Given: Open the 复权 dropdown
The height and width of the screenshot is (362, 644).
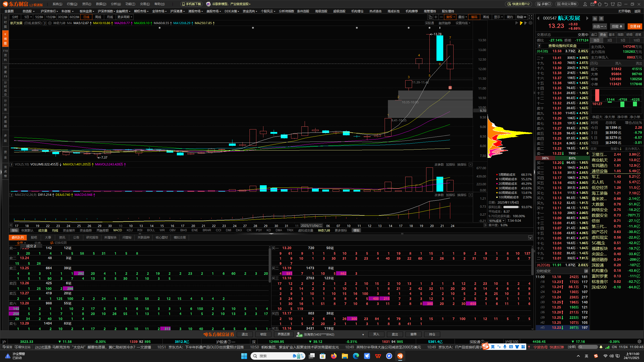Looking at the screenshot, I should click(x=450, y=17).
